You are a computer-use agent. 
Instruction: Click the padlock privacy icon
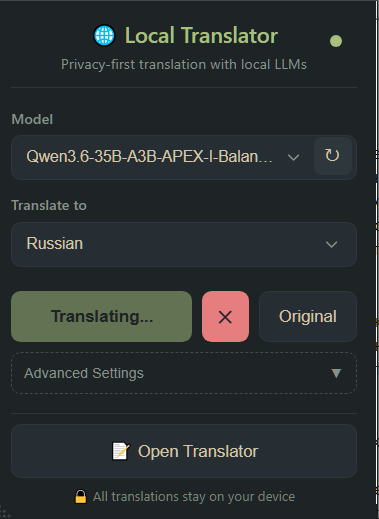81,496
